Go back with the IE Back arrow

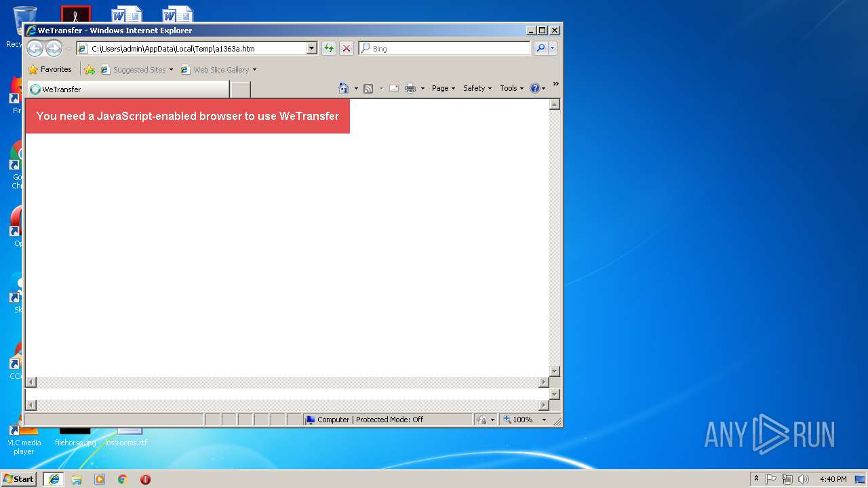click(x=35, y=48)
